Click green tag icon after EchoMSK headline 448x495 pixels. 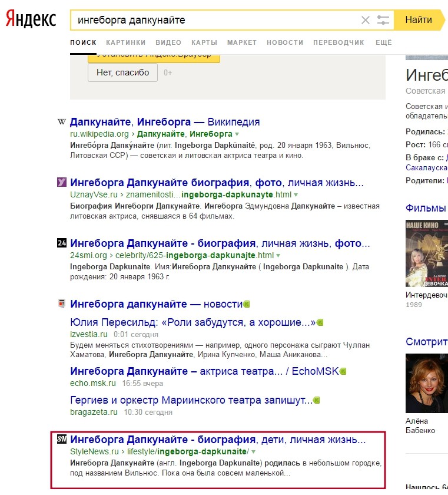(343, 372)
